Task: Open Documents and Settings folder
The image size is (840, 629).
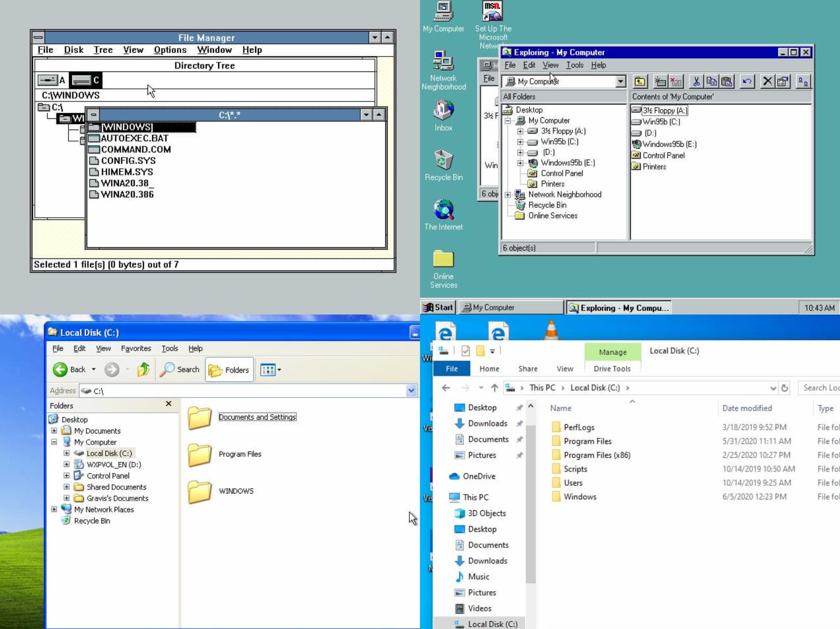Action: click(242, 417)
